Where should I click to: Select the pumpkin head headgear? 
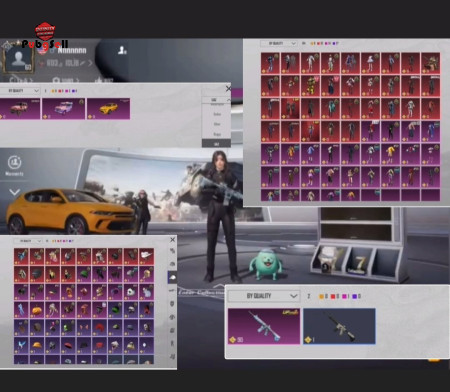[x=37, y=310]
